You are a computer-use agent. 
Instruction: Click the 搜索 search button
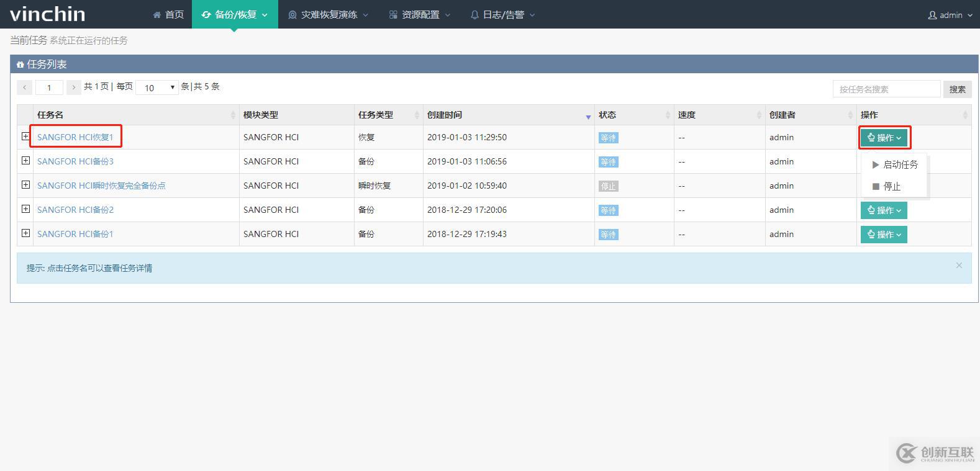click(957, 89)
